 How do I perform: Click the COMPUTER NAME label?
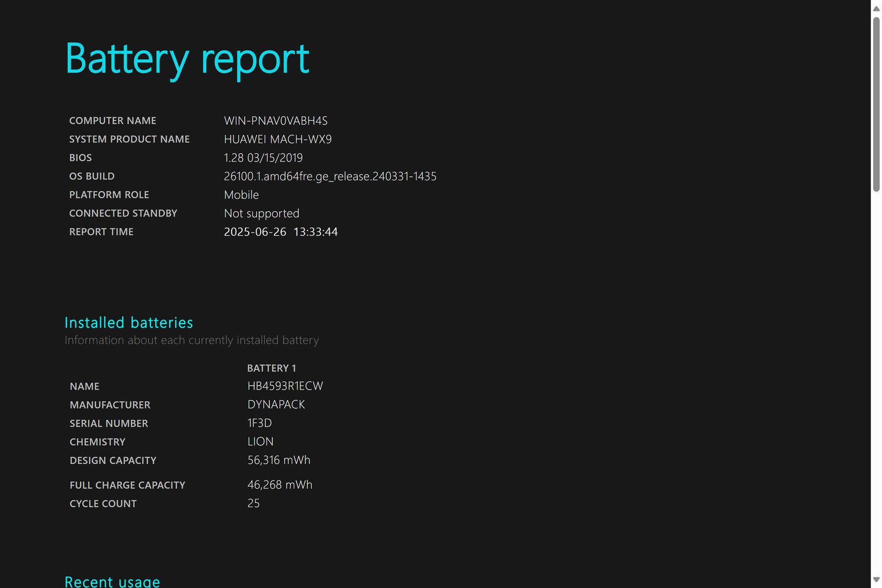coord(112,121)
